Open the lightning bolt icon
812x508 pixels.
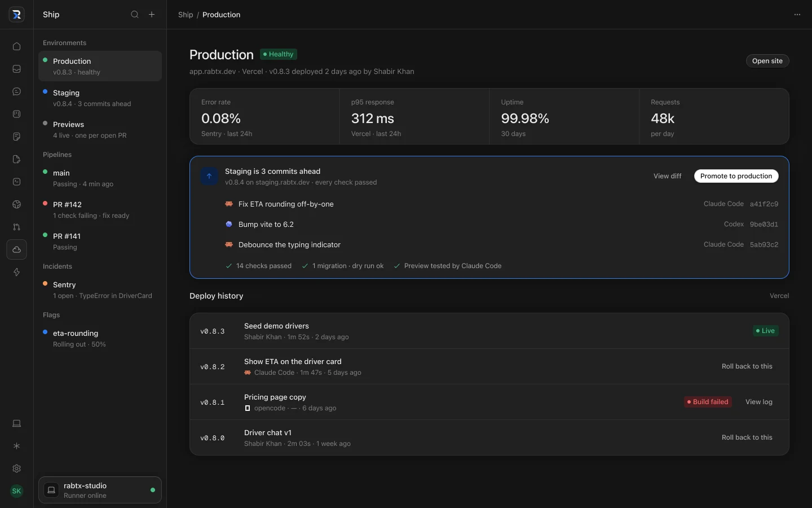coord(16,272)
